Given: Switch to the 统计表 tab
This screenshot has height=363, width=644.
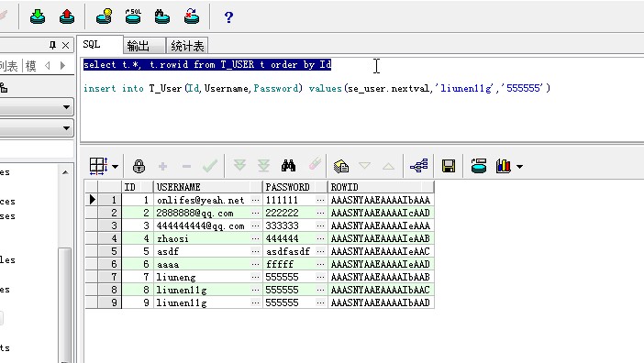Looking at the screenshot, I should 187,46.
